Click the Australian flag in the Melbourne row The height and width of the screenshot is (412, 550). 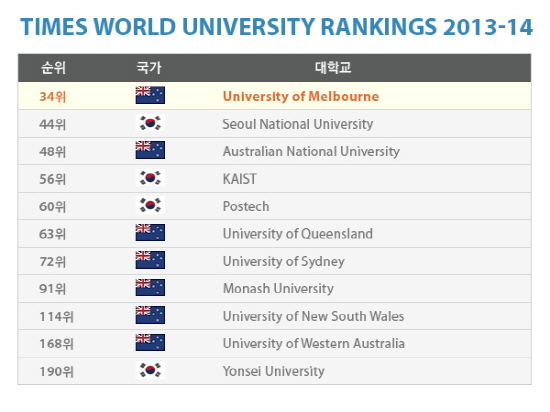tap(150, 95)
